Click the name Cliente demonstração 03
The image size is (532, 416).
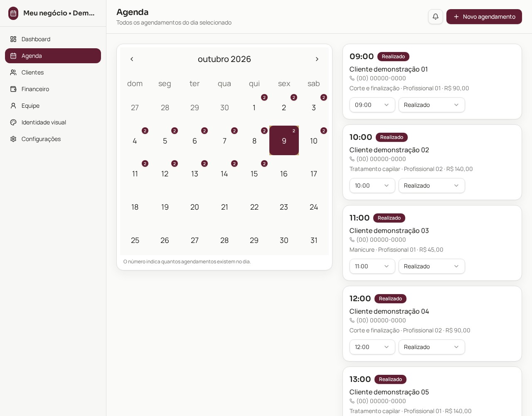389,230
